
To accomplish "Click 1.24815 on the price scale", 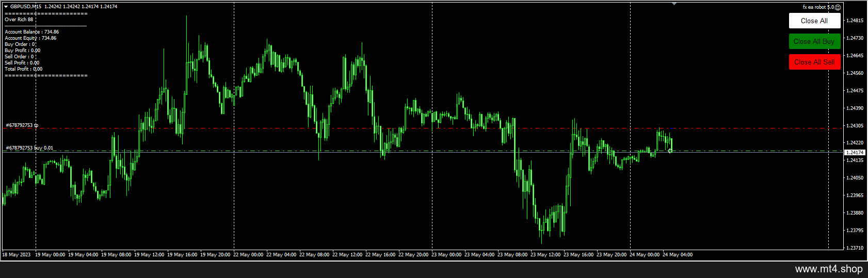I will tap(855, 21).
